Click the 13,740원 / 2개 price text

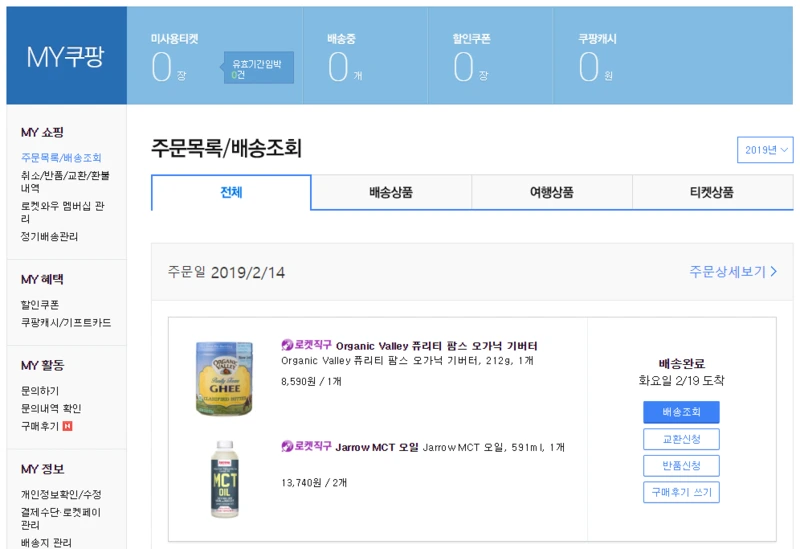tap(314, 483)
